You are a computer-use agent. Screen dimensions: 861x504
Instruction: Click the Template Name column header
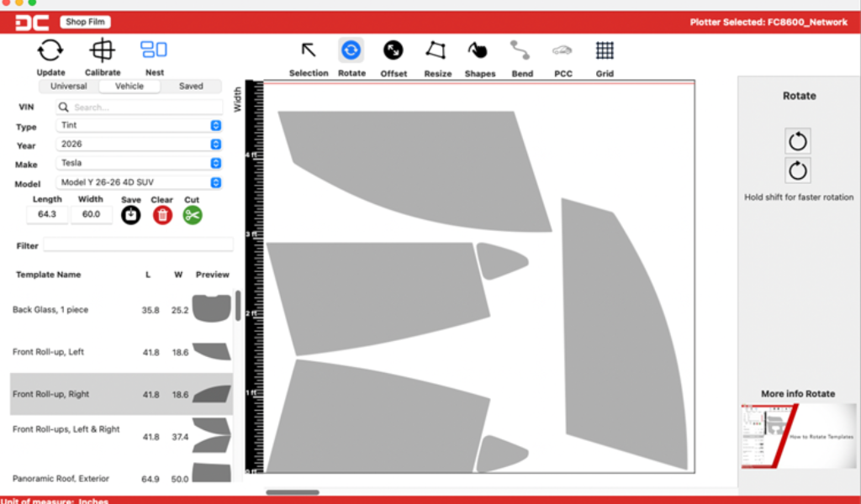48,274
